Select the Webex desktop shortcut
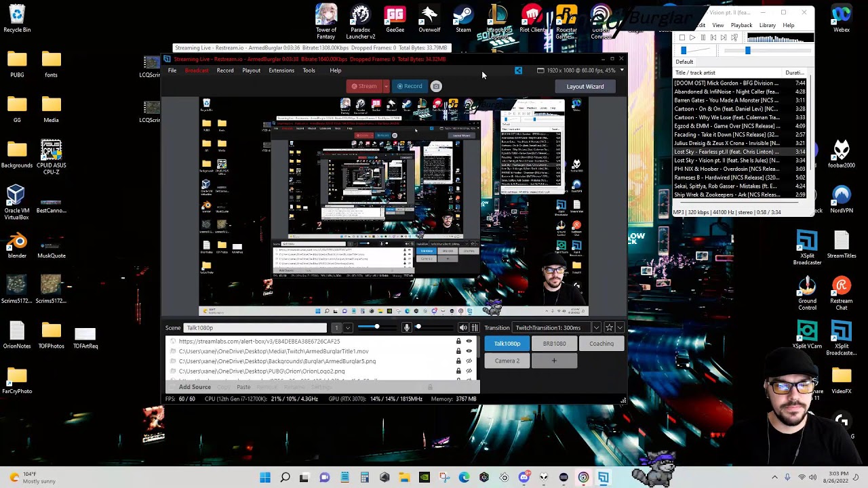The width and height of the screenshot is (868, 488). 842,19
